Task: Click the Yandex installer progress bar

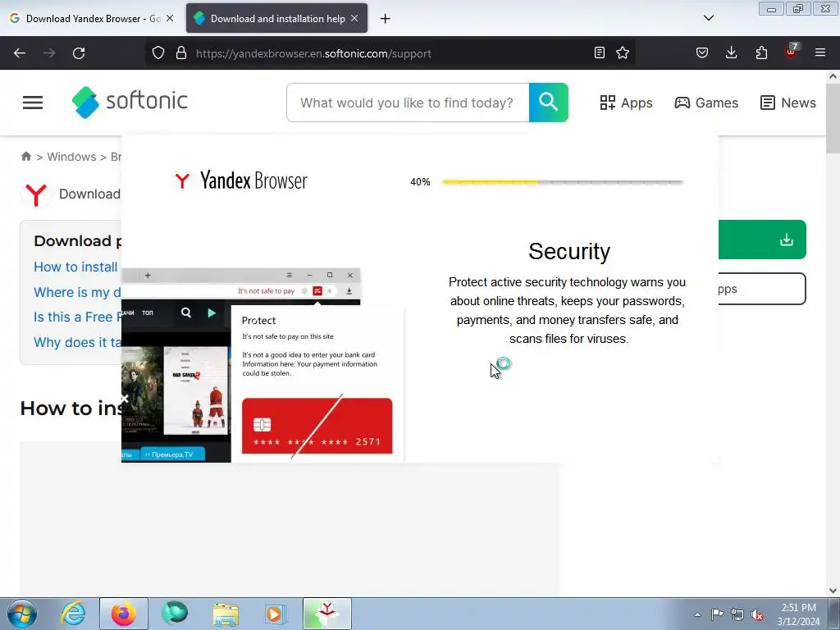Action: click(563, 182)
